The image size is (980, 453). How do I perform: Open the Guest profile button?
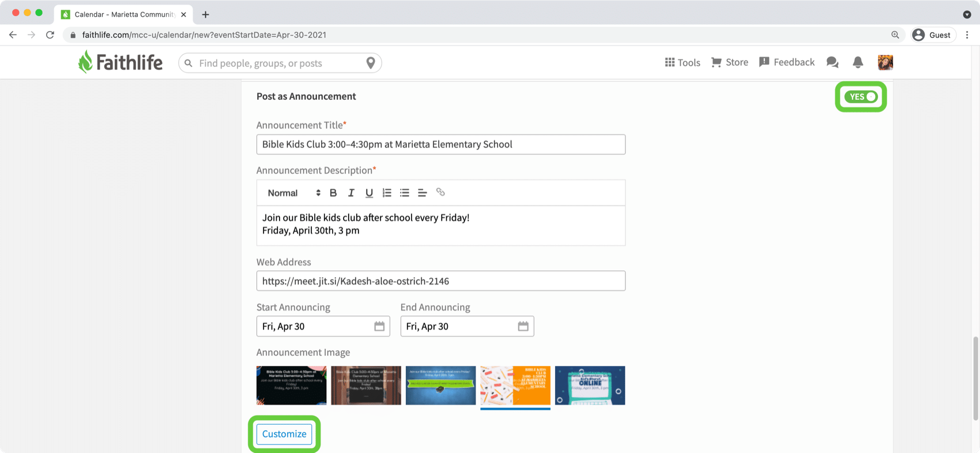coord(932,35)
